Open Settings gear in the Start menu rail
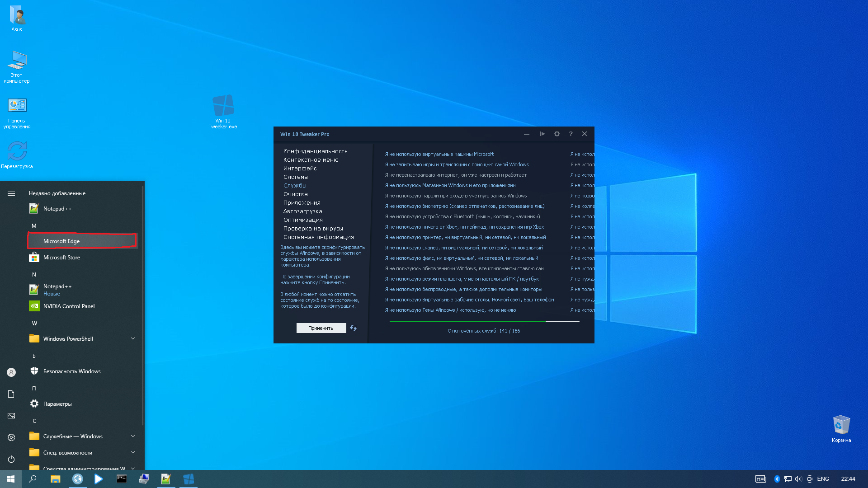 pyautogui.click(x=11, y=437)
